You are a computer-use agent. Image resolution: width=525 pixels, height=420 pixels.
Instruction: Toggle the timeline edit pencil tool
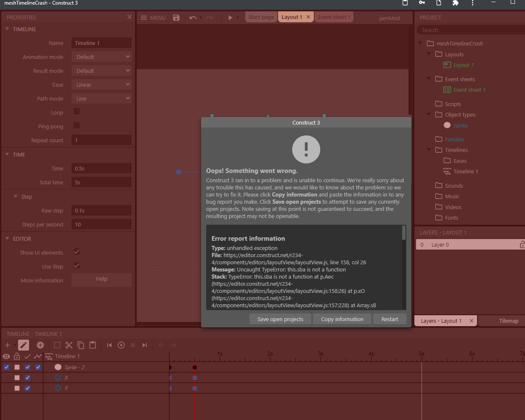(x=24, y=345)
